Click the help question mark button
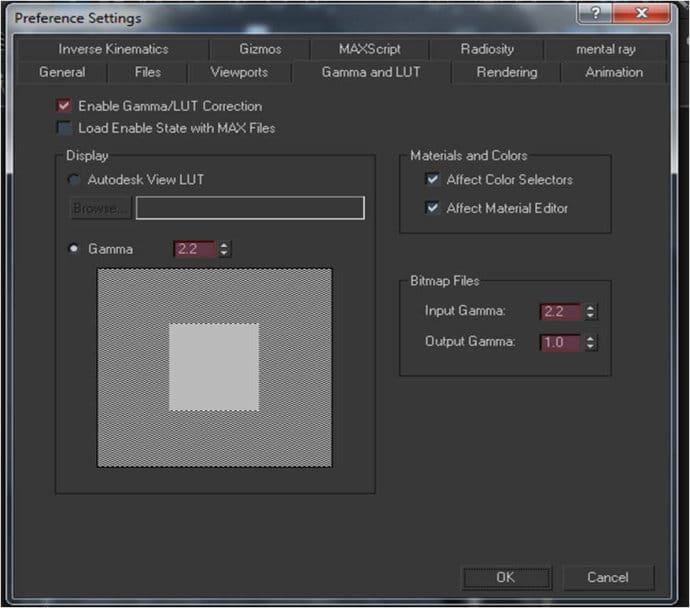The height and width of the screenshot is (608, 690). (x=595, y=13)
